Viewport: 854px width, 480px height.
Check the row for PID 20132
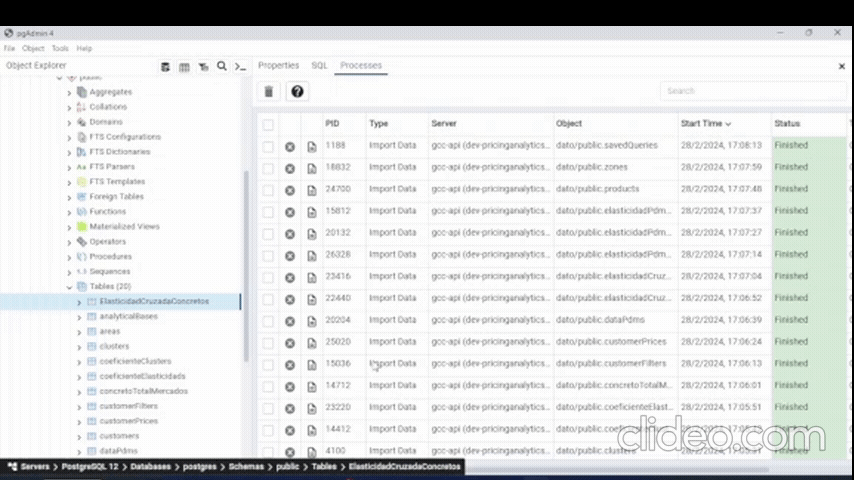268,234
